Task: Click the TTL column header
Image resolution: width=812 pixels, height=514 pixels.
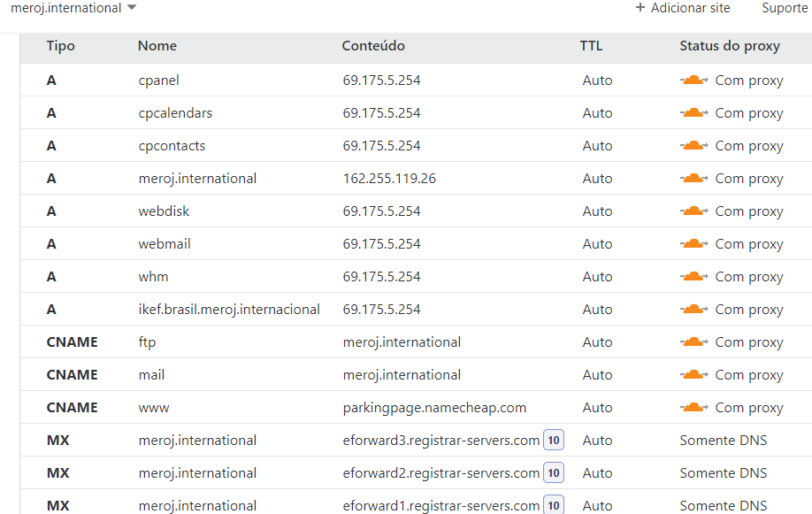Action: pyautogui.click(x=592, y=46)
